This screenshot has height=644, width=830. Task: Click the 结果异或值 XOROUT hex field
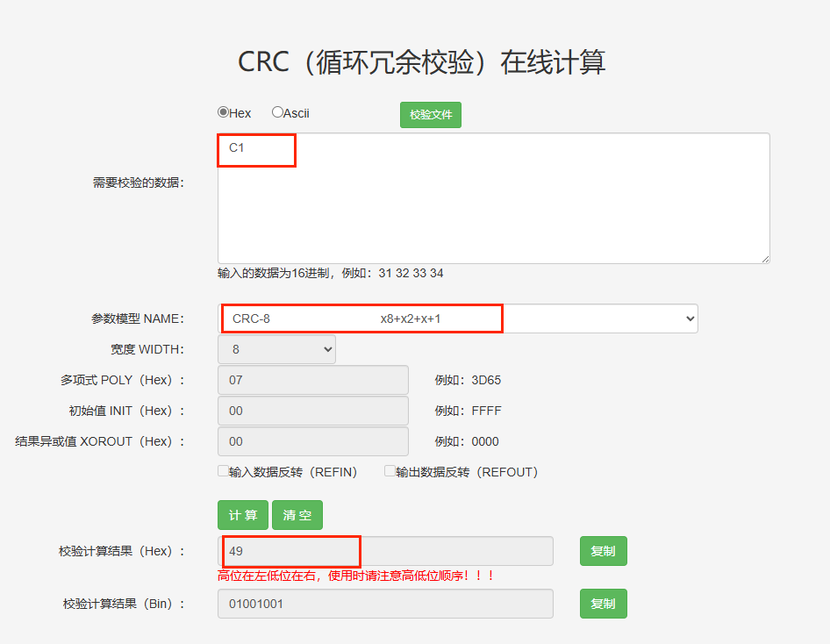[313, 441]
